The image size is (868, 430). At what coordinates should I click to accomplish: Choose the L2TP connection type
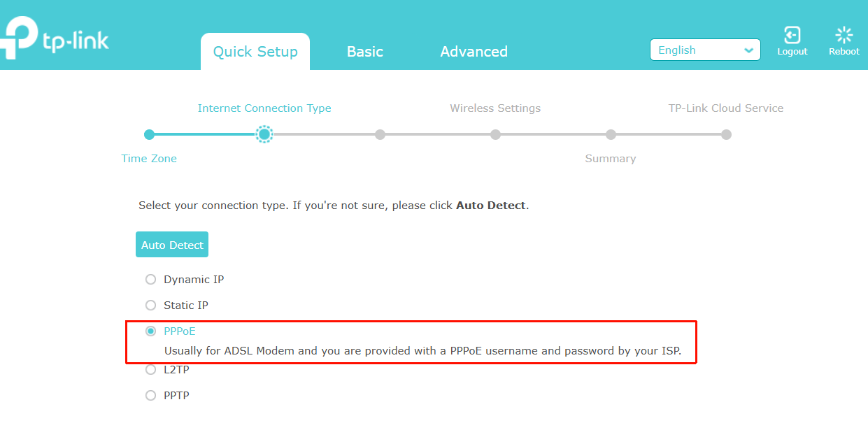(x=150, y=370)
